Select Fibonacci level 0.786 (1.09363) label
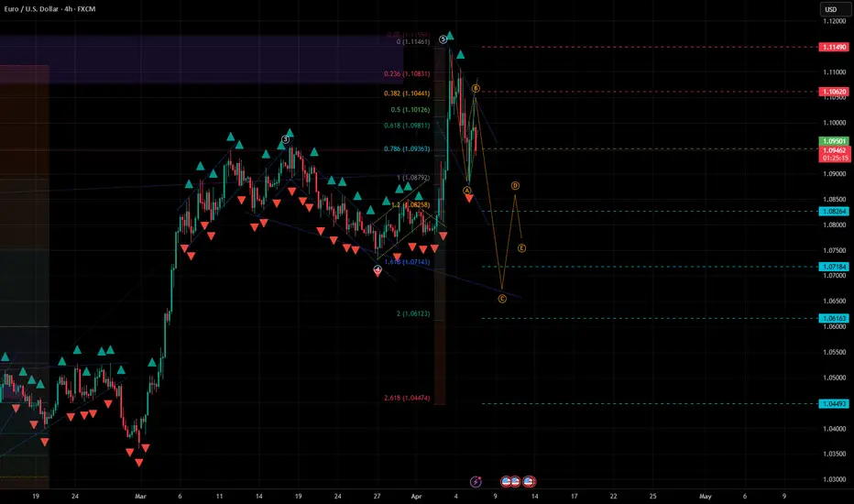 click(407, 148)
